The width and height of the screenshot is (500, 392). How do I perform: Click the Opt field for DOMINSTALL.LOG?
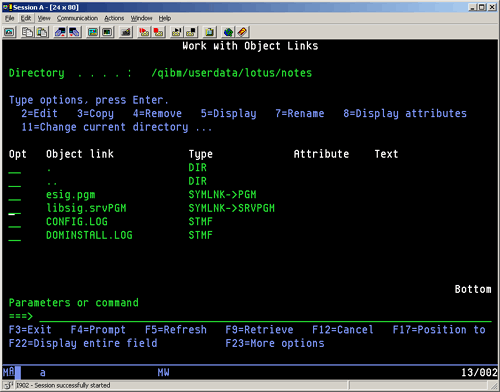[x=15, y=236]
